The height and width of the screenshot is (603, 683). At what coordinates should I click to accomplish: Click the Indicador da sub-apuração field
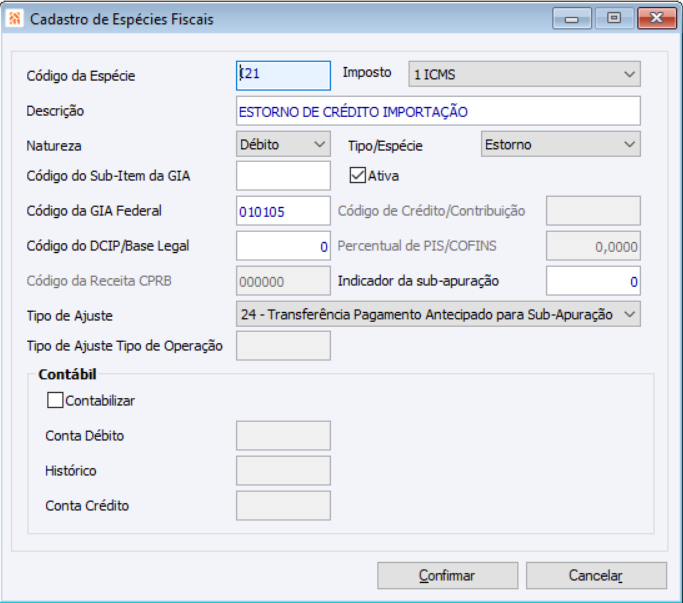tap(593, 281)
